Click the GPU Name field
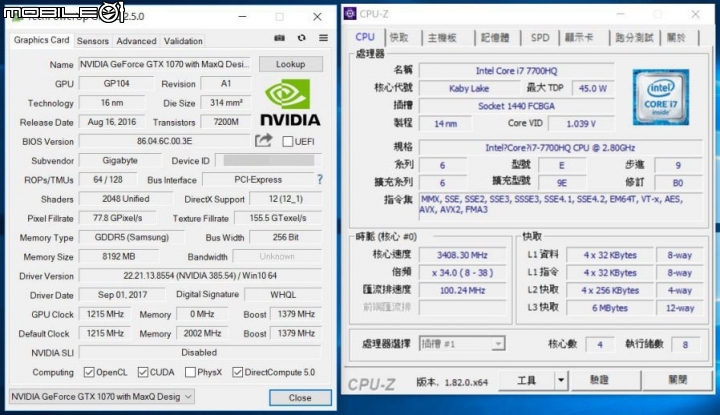720x415 pixels. tap(165, 64)
